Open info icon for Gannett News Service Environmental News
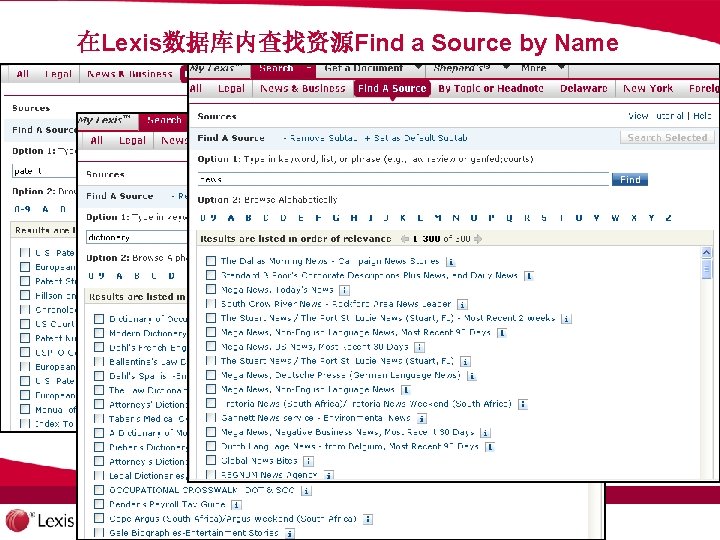720x540 pixels. [x=422, y=418]
